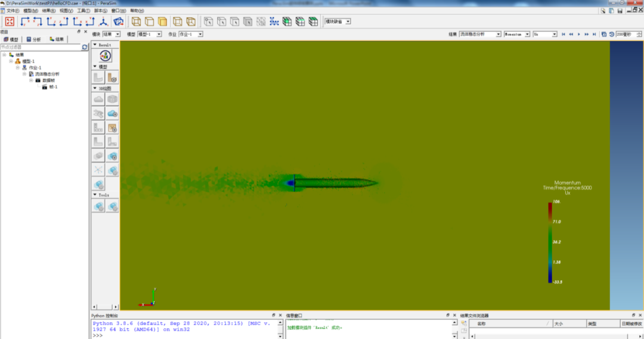Jump to the first frame button

(x=563, y=35)
